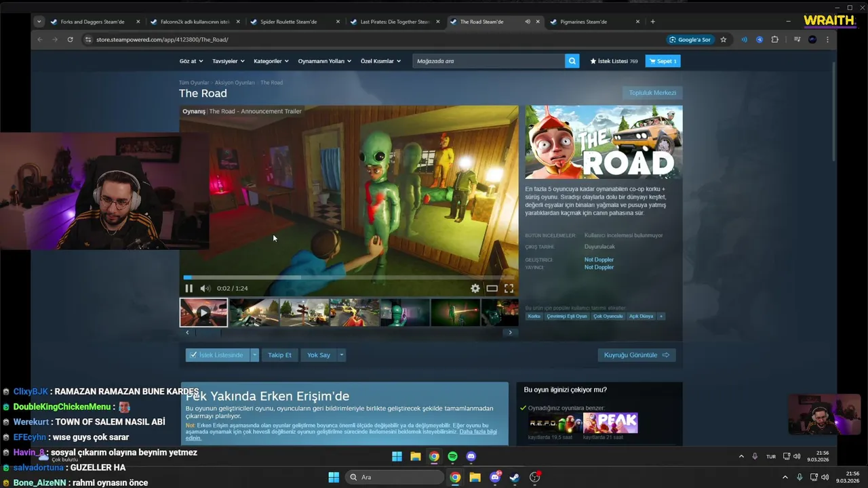
Task: Switch to the Falconn2k wishlist tab
Action: tap(195, 22)
